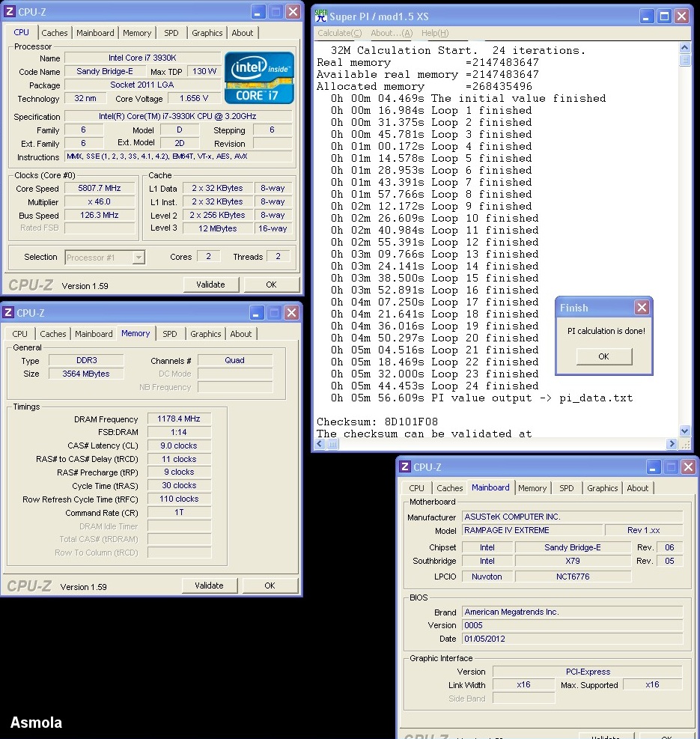Screen dimensions: 700x739
Task: Select SPD tab in the Memory CPU-Z window
Action: pos(170,334)
